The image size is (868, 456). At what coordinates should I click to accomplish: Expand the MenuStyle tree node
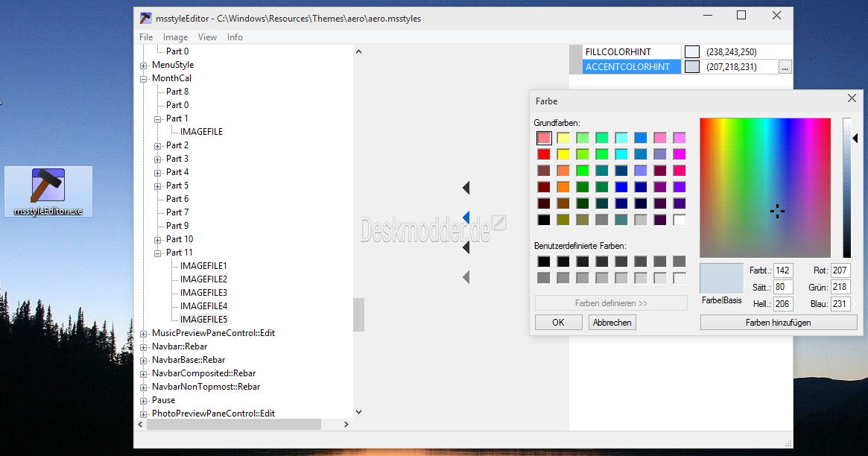144,65
